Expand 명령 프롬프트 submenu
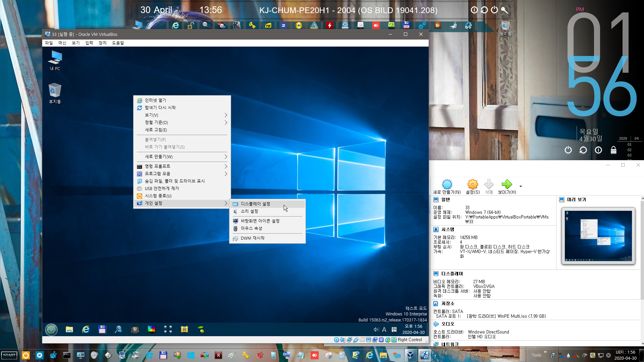Viewport: 644px width, 362px height. click(182, 166)
